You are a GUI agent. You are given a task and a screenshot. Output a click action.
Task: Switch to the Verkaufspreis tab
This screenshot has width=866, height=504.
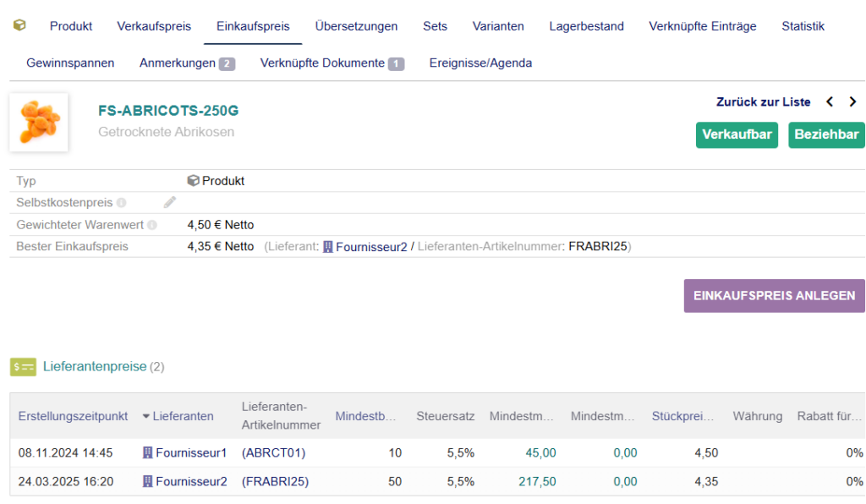(154, 26)
